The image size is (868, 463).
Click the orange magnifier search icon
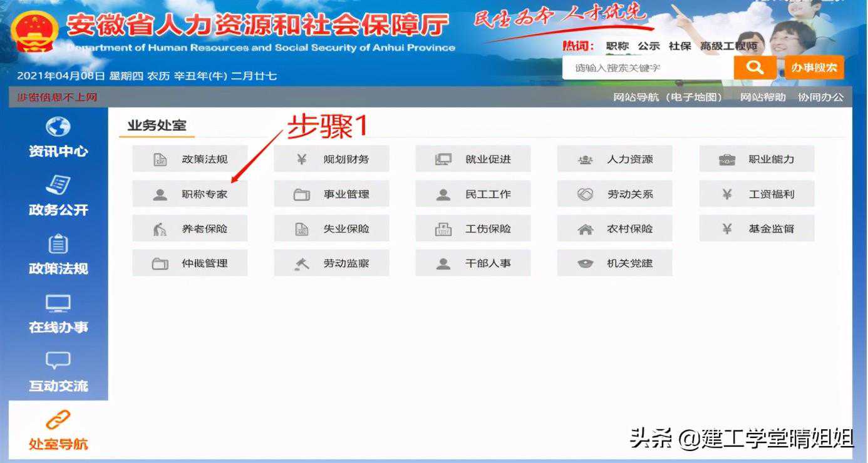(x=755, y=68)
